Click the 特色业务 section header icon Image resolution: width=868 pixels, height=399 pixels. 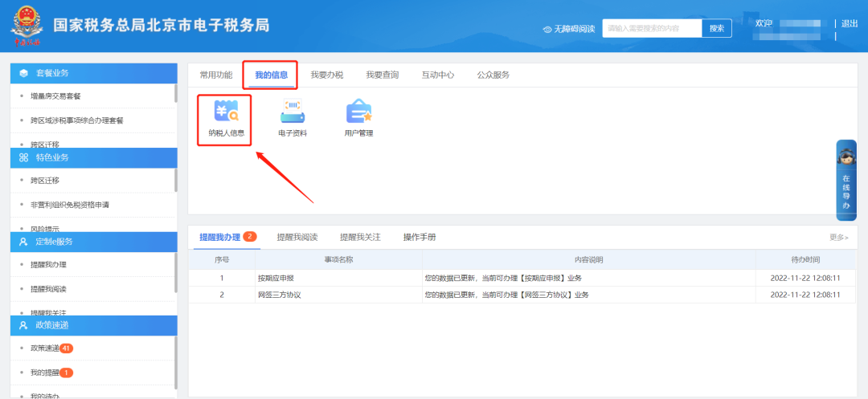[23, 157]
